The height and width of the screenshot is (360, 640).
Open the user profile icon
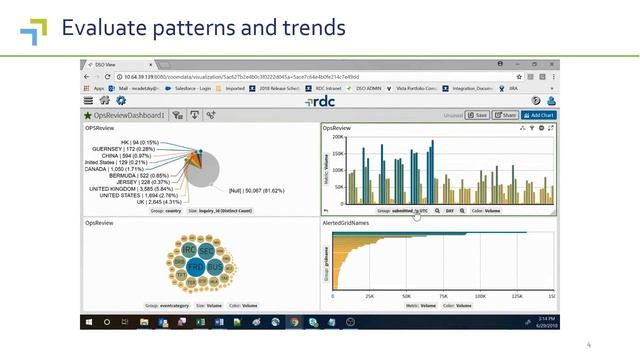click(551, 100)
